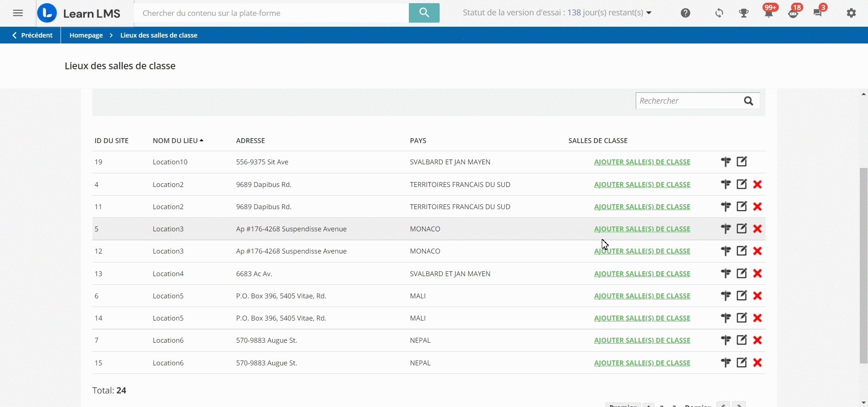868x407 pixels.
Task: Add classroom to site ID 6
Action: pos(642,296)
